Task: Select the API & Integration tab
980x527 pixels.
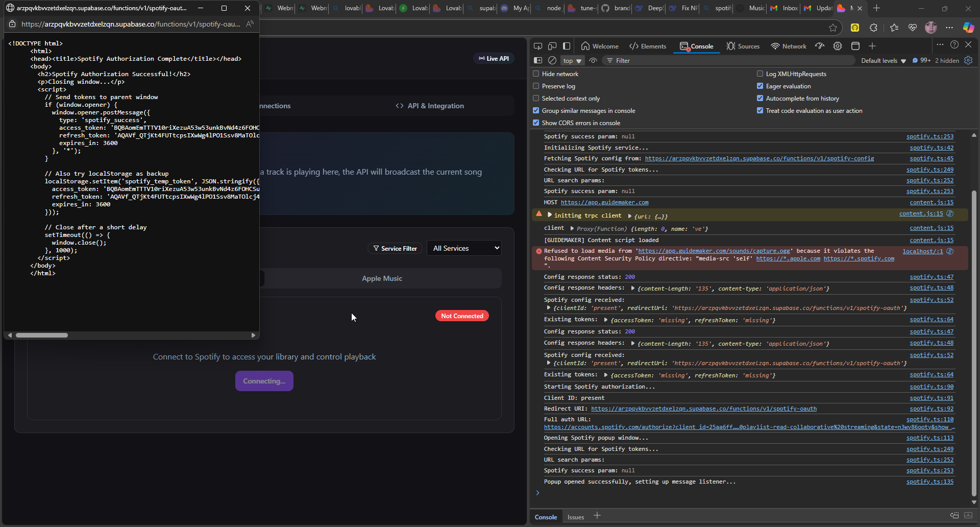Action: (x=430, y=106)
